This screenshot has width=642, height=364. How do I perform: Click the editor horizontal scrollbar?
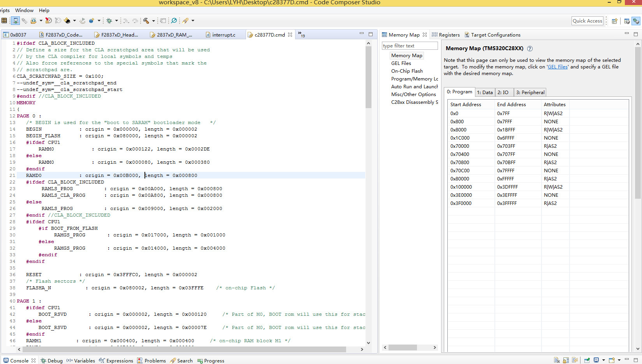(183, 349)
